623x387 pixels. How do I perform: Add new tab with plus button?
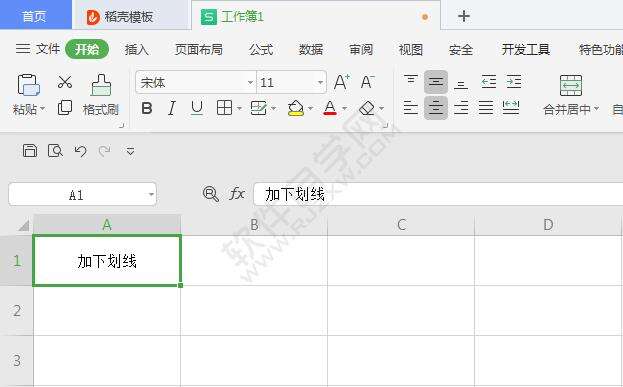pos(464,16)
